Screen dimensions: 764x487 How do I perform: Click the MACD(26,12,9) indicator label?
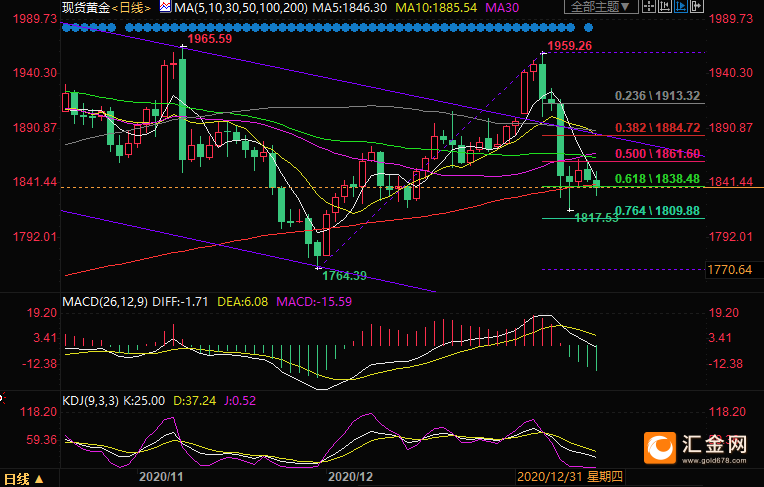coord(105,302)
